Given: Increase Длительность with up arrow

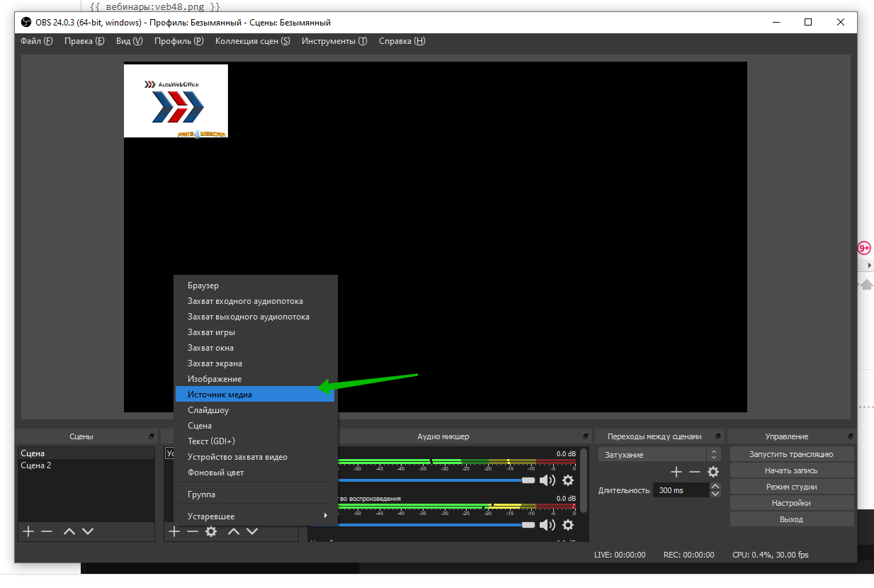Looking at the screenshot, I should [x=715, y=486].
